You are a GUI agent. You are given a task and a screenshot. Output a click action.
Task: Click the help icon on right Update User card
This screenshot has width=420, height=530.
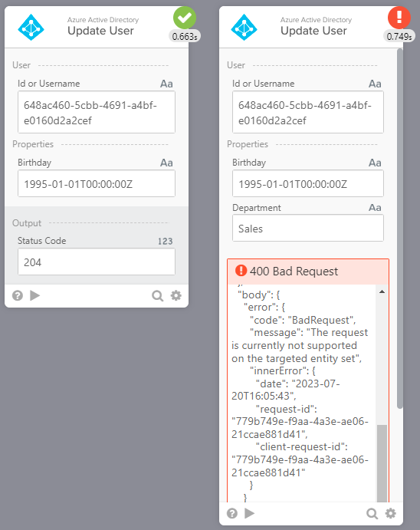click(232, 513)
